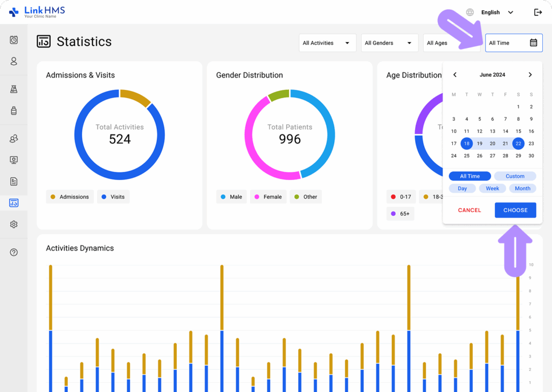Switch to the Custom date range tab
552x392 pixels.
pos(515,176)
